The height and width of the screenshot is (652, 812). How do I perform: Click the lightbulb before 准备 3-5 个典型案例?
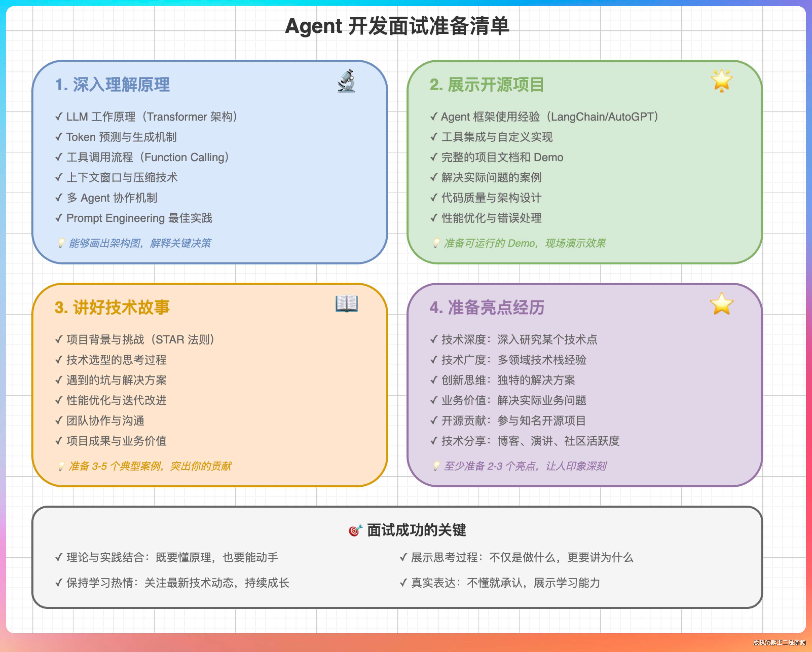[61, 466]
